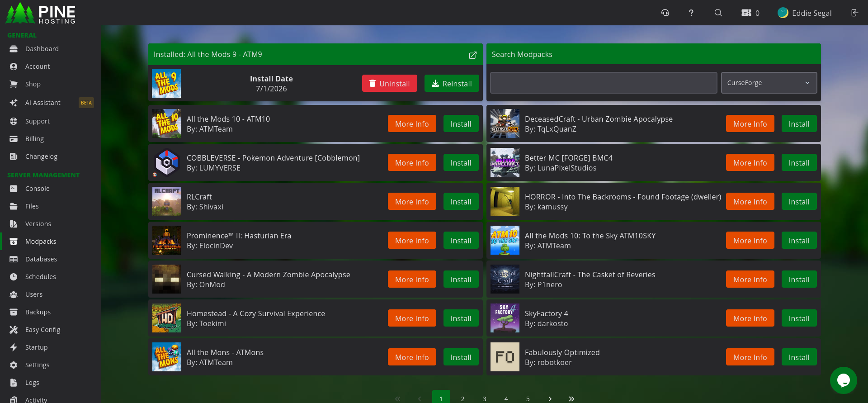View More Info for Fabulously Optimized
This screenshot has height=403, width=868.
[750, 357]
